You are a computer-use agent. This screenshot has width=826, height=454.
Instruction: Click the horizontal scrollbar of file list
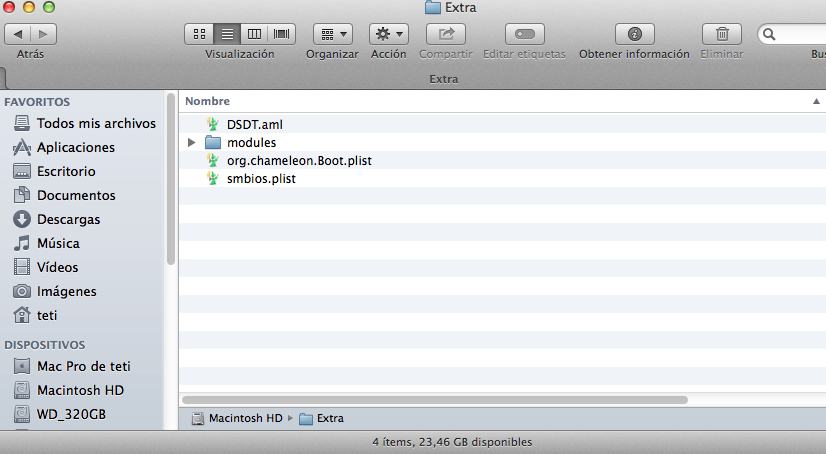click(435, 400)
